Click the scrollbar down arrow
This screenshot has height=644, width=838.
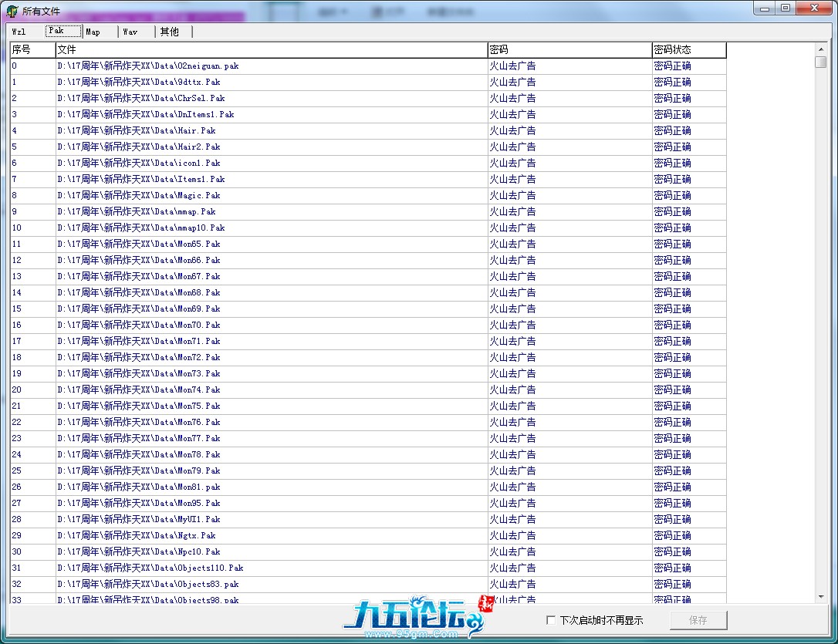[x=820, y=596]
